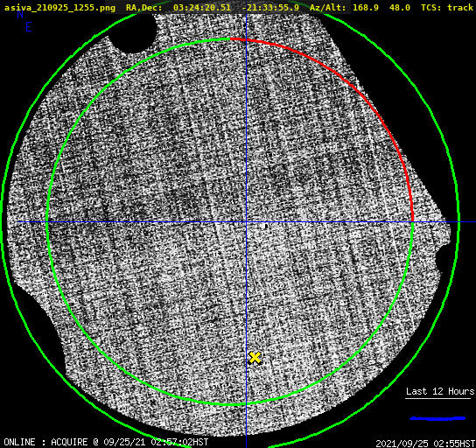Click the blue line under Last 12 Hours
This screenshot has width=476, height=448.
tap(437, 418)
